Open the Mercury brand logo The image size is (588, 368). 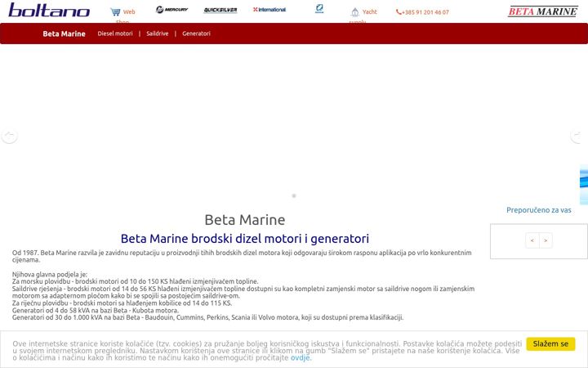coord(171,9)
